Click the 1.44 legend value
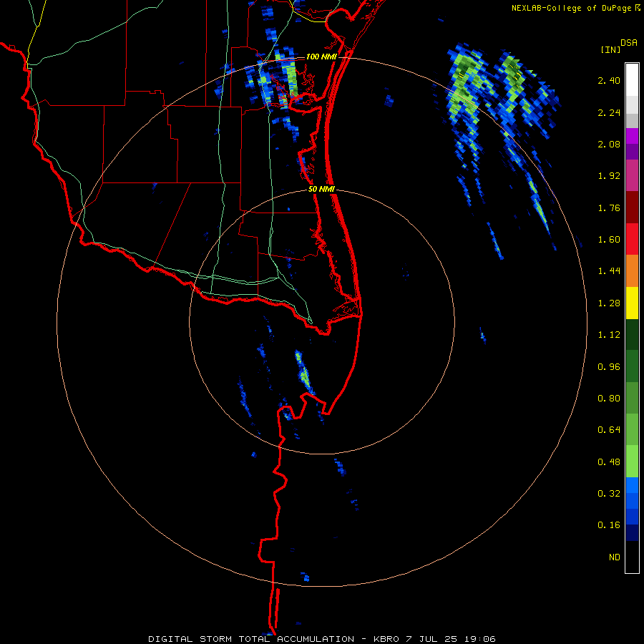This screenshot has height=644, width=644. 609,271
